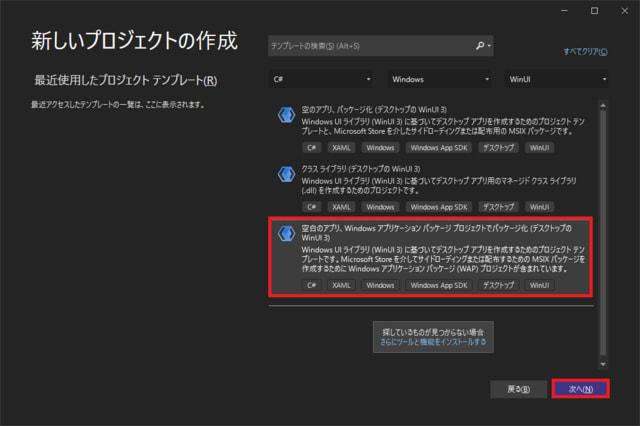
Task: Open さらにツールと機能をインストールする link
Action: pyautogui.click(x=432, y=342)
